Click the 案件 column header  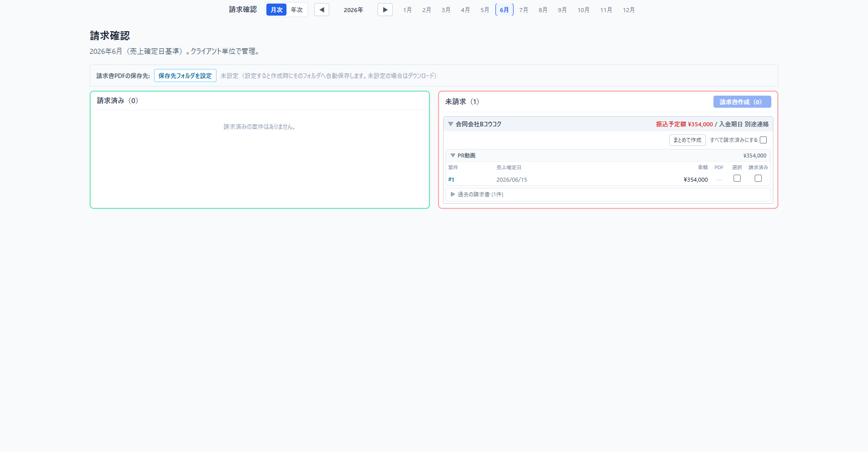[453, 168]
